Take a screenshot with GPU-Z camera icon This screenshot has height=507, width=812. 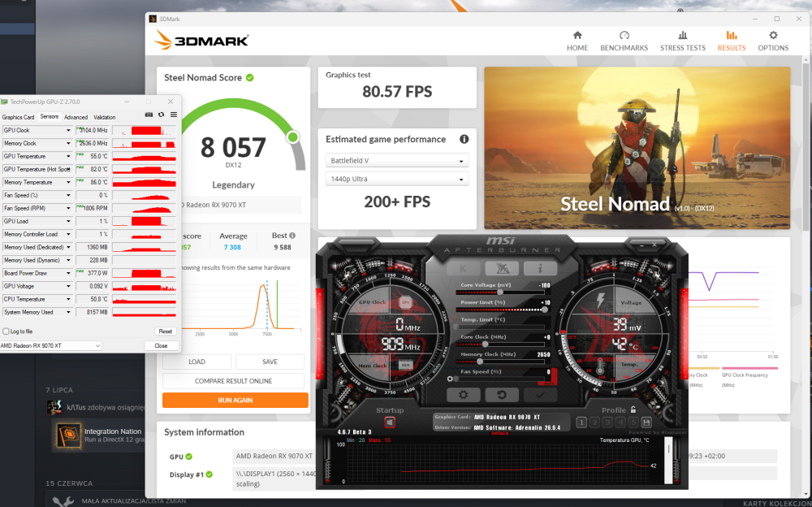click(x=149, y=115)
